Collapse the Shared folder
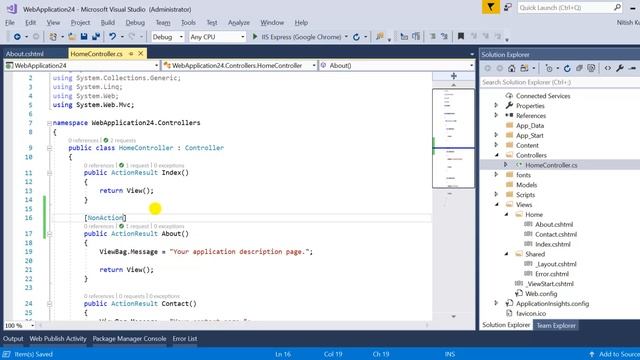 click(507, 254)
